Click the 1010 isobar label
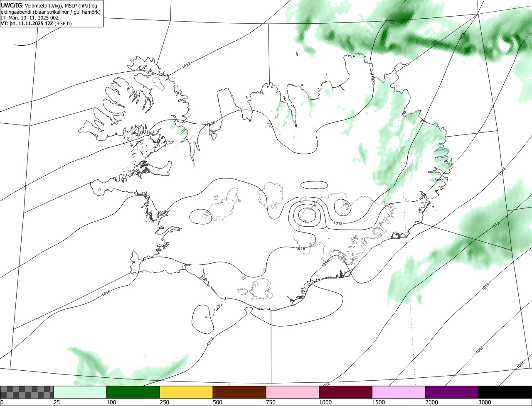 [x=485, y=286]
